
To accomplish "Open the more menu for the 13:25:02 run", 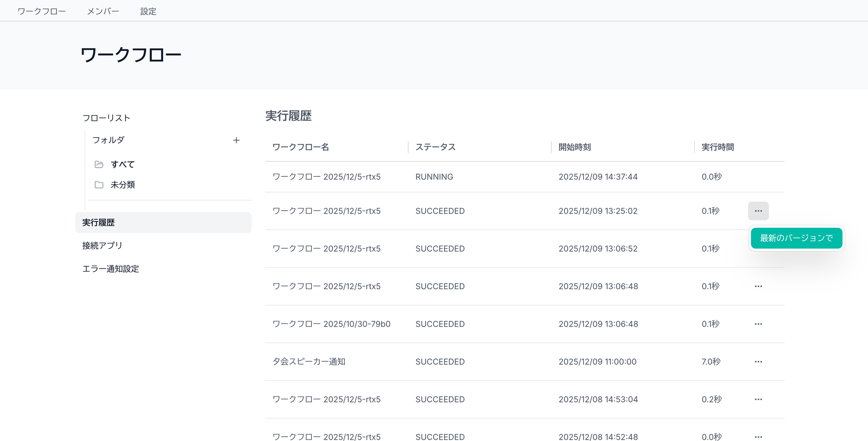I will 758,211.
